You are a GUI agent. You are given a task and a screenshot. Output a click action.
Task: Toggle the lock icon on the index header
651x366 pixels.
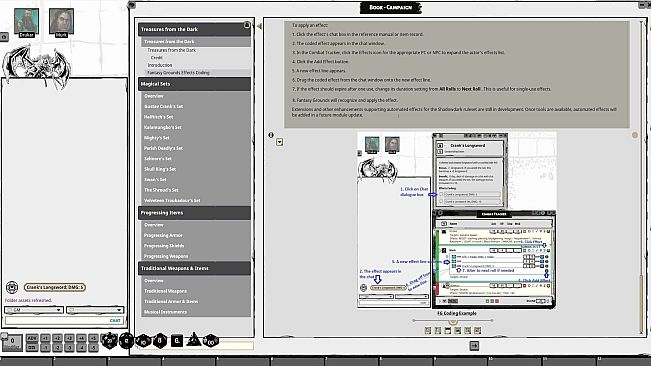[x=247, y=25]
